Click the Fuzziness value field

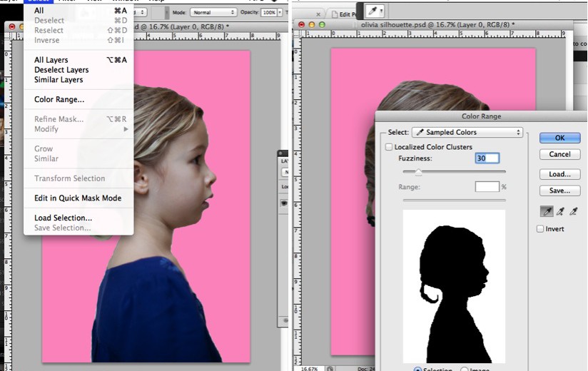click(x=487, y=158)
